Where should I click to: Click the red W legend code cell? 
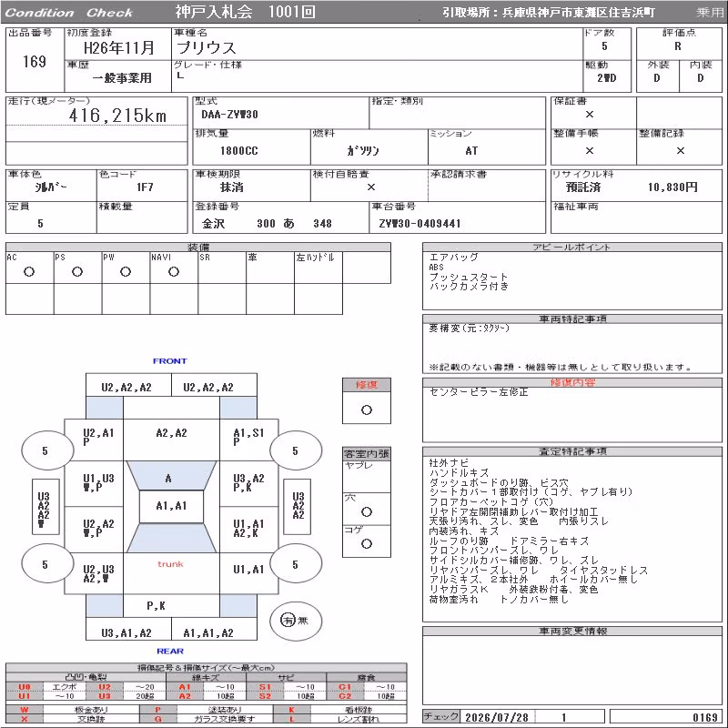[x=25, y=710]
